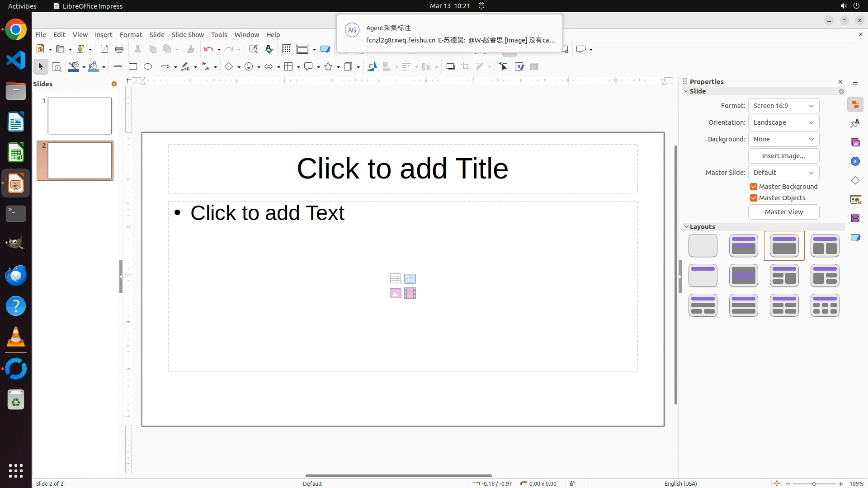Click the Export as PDF icon
Image resolution: width=868 pixels, height=488 pixels.
point(104,49)
